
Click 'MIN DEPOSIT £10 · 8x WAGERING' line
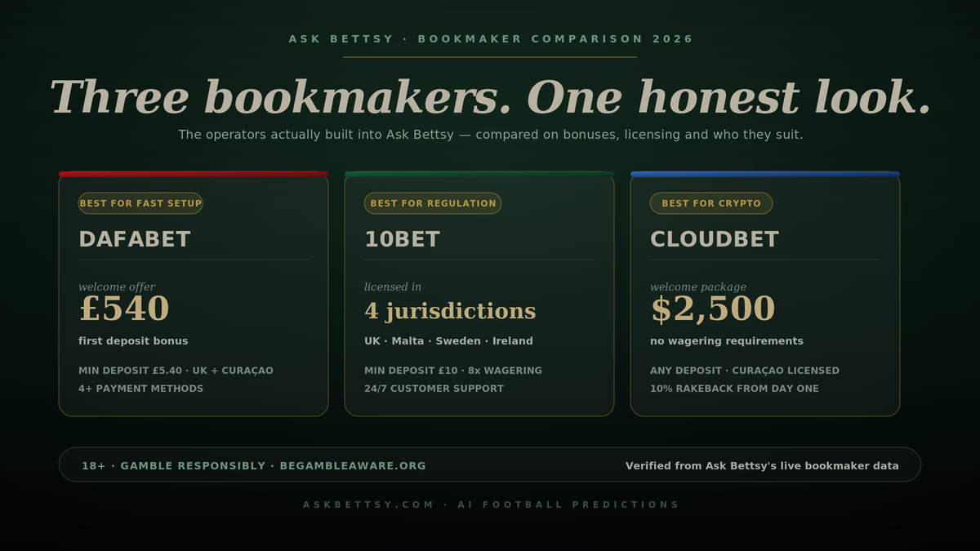coord(453,371)
